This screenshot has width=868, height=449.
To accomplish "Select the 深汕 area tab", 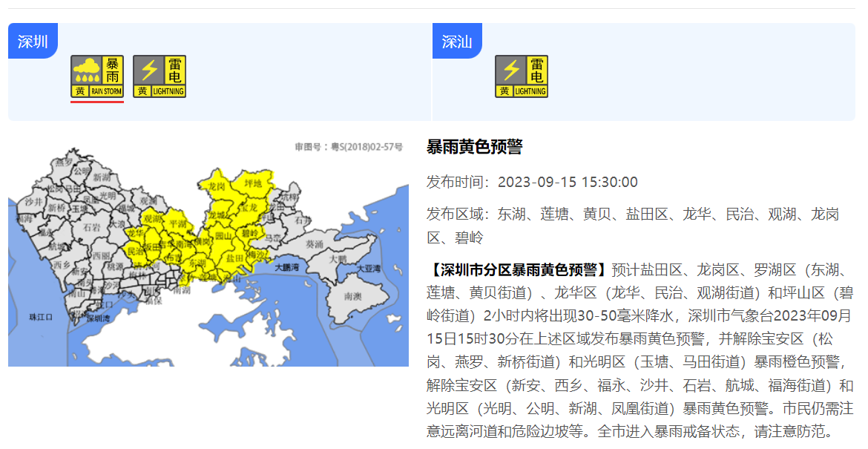I will (457, 41).
